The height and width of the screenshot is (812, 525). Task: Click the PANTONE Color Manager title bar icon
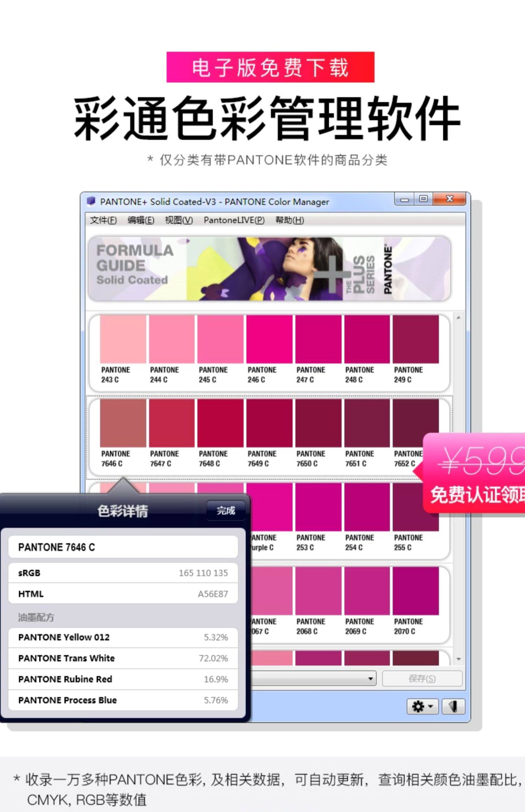pos(91,201)
